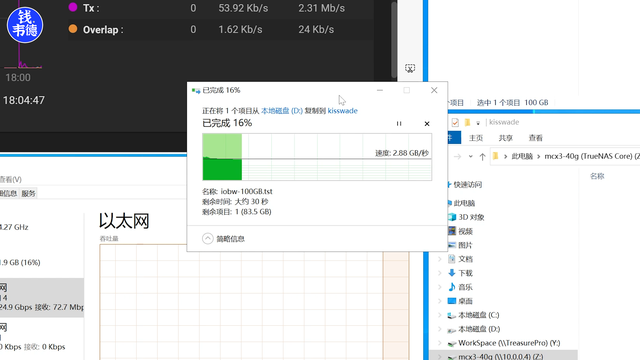The image size is (640, 360).
Task: Click the 4.27 GHz CPU entry
Action: 14,227
